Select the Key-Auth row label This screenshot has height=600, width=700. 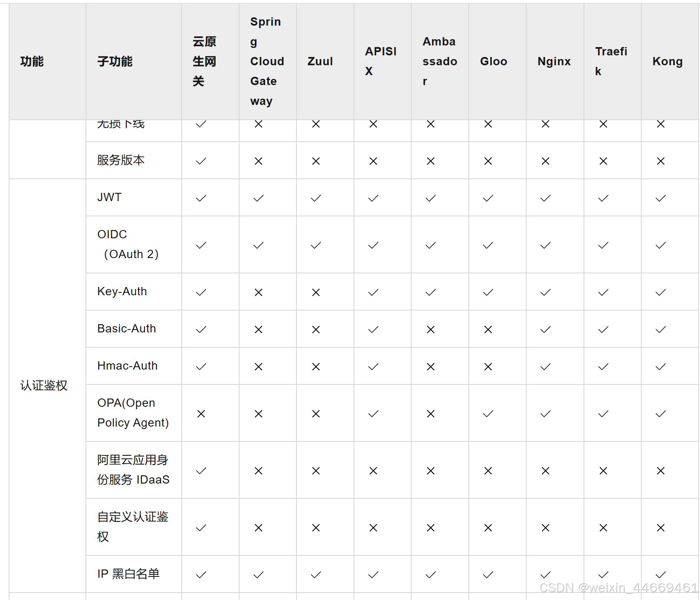click(x=122, y=292)
